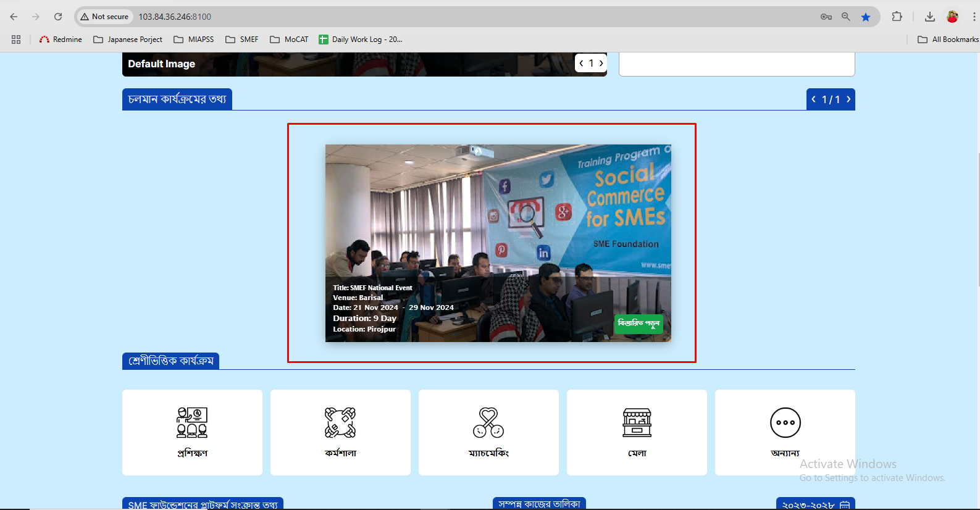The image size is (980, 510).
Task: Open the Daily Work Log bookmark
Action: click(x=361, y=40)
